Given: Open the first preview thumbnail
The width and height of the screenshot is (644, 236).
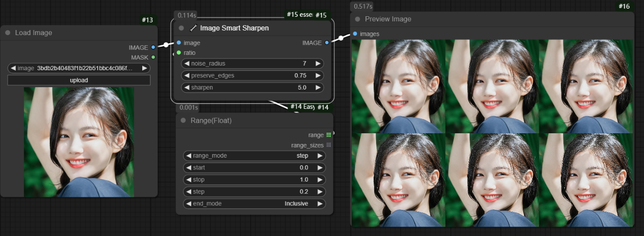Looking at the screenshot, I should 398,86.
